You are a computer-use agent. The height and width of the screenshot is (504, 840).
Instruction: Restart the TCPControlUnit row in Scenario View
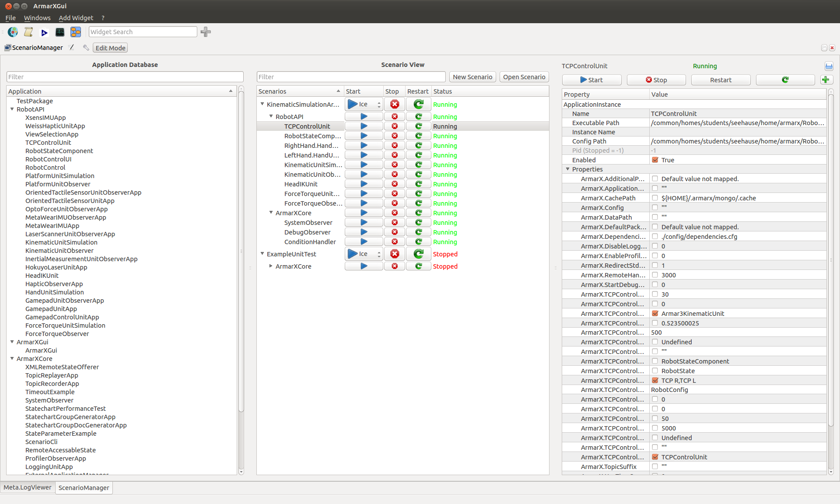click(x=419, y=126)
